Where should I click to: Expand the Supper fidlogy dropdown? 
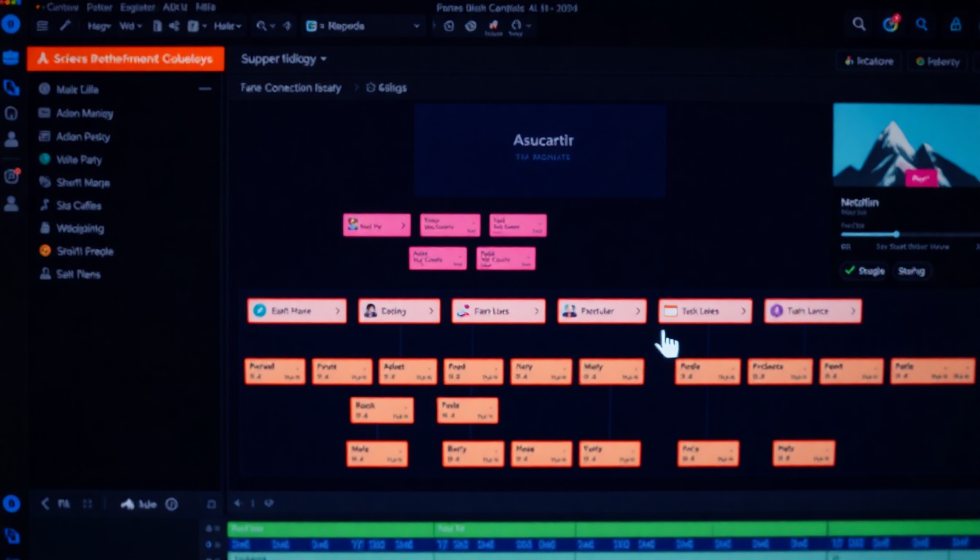284,59
